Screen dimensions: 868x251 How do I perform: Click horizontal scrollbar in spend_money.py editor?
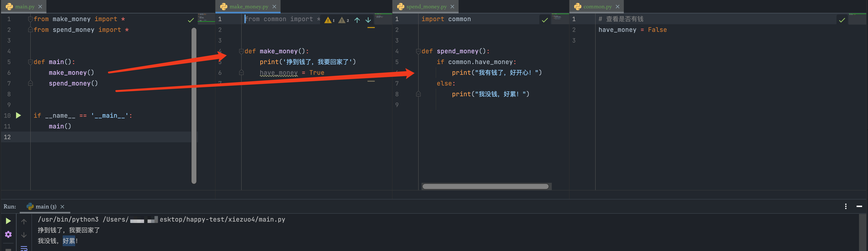[x=485, y=186]
